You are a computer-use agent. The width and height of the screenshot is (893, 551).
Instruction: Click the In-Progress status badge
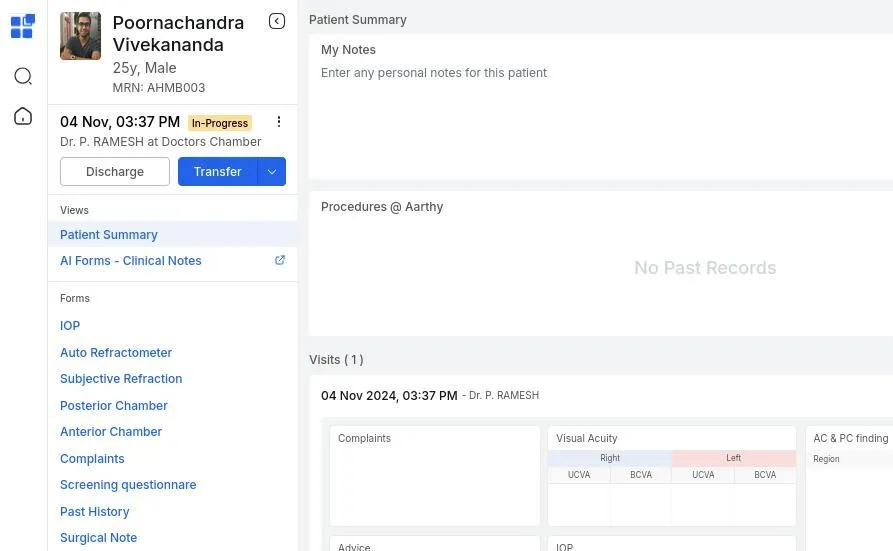click(220, 123)
